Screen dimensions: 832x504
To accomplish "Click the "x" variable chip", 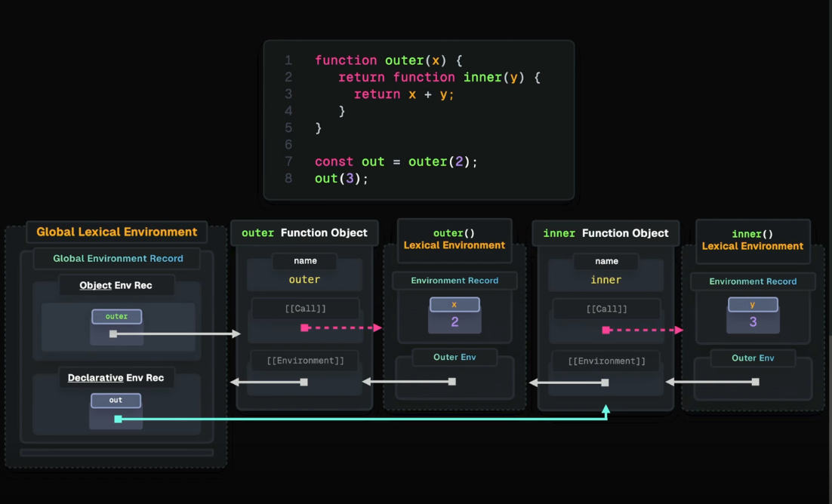I will (455, 305).
